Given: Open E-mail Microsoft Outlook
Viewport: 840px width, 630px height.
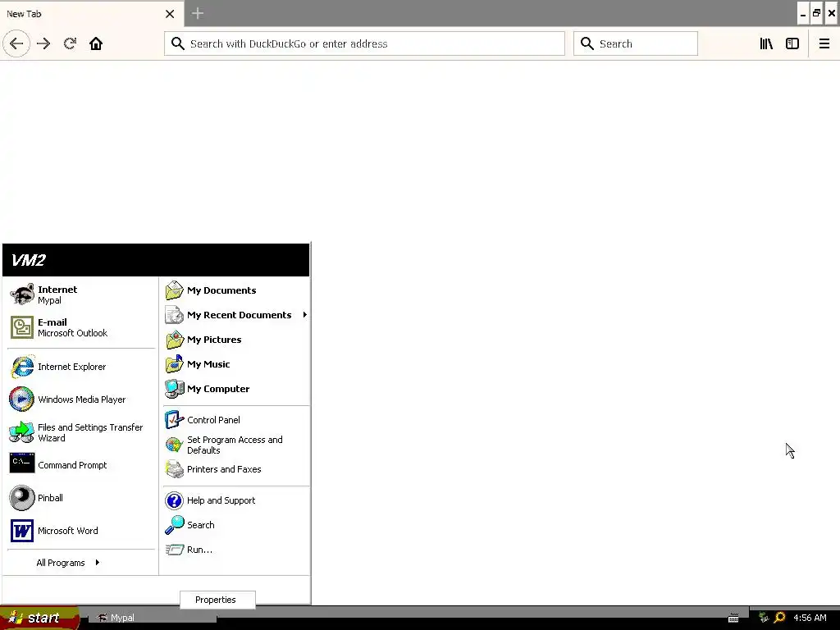Looking at the screenshot, I should [81, 327].
